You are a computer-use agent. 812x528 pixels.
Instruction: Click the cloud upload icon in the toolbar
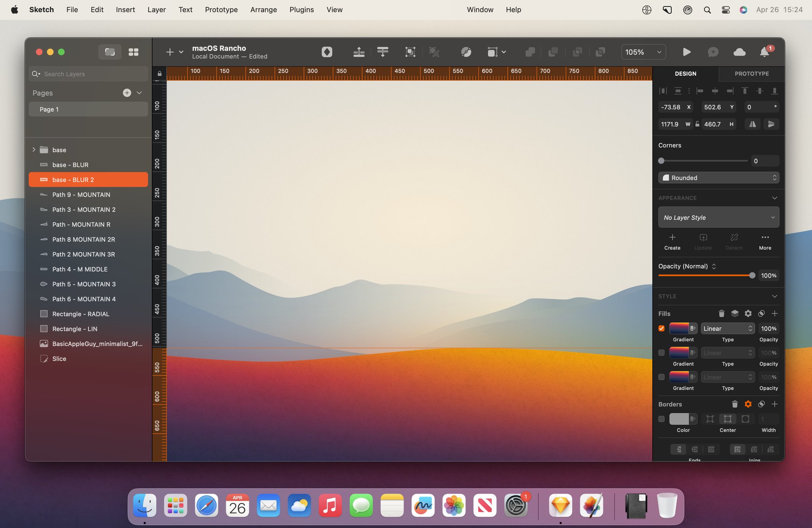739,52
